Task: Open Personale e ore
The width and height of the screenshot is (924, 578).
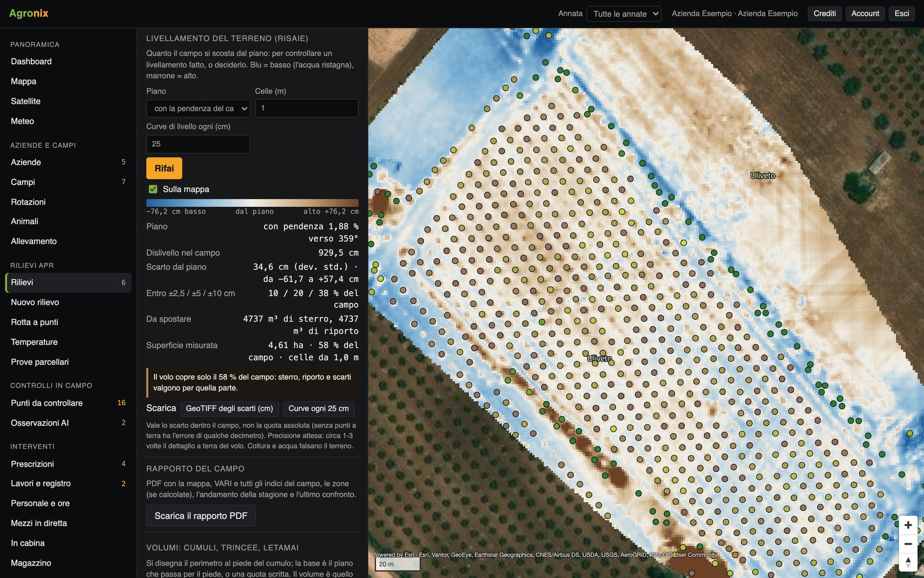Action: (x=68, y=503)
